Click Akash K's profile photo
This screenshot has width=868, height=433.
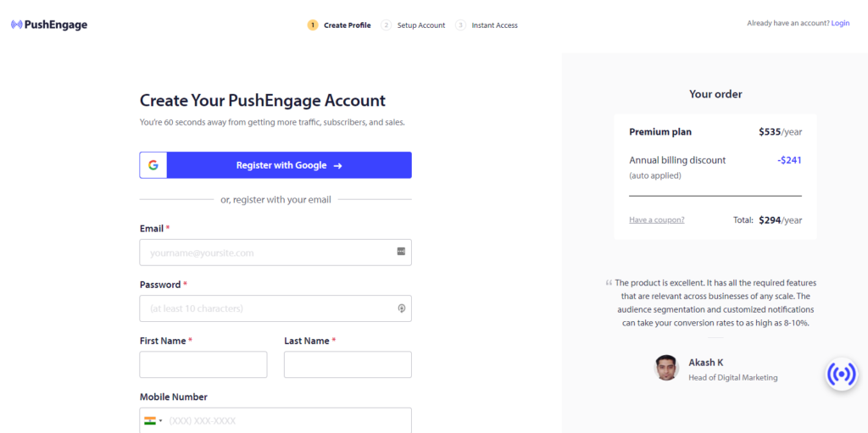[x=666, y=368]
